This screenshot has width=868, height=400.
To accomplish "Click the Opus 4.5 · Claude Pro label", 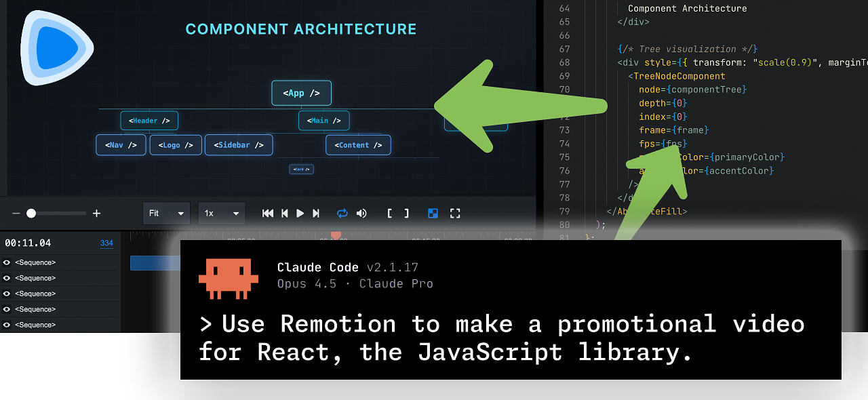I will tap(355, 283).
